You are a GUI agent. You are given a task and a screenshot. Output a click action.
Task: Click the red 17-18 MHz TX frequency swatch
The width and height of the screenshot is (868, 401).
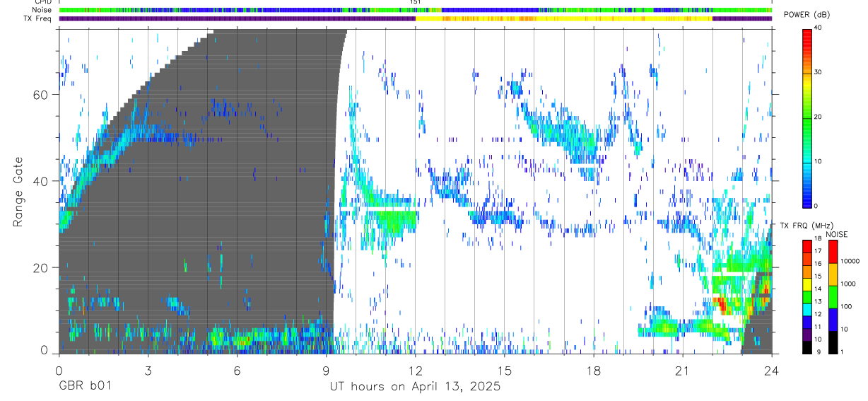[x=807, y=245]
